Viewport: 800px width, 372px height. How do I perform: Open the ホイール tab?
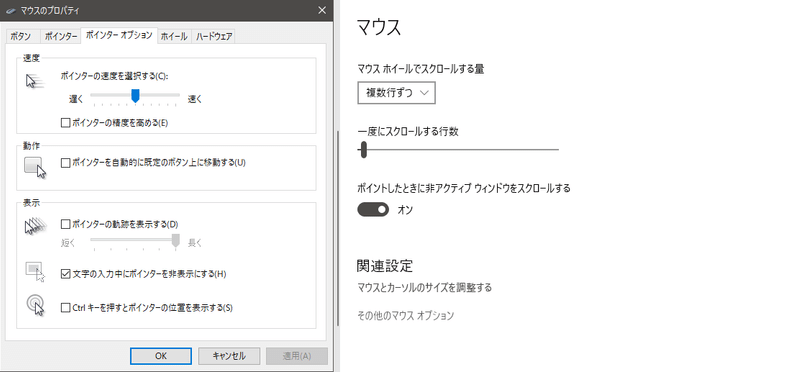[174, 36]
